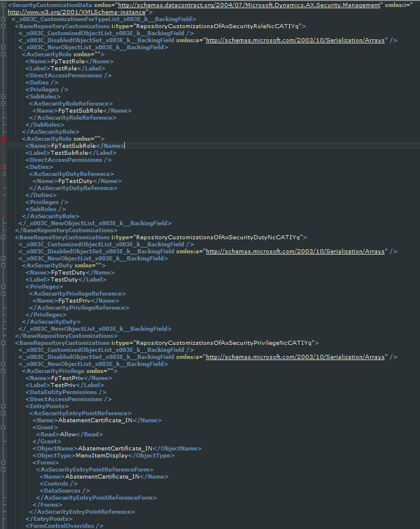Click the closing /AxSecurityPrivilegeReference tag
The image size is (420, 529).
pos(79,308)
